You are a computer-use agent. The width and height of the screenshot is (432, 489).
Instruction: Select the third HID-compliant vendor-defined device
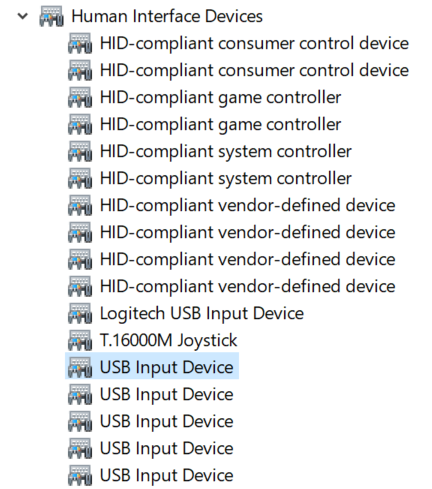(248, 259)
